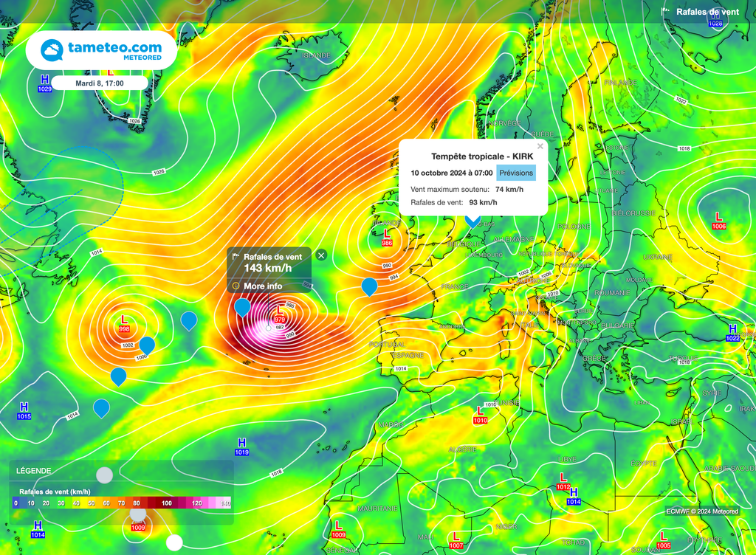Open the ECMWF © 2024 Meteored attribution
This screenshot has height=555, width=756.
[701, 511]
